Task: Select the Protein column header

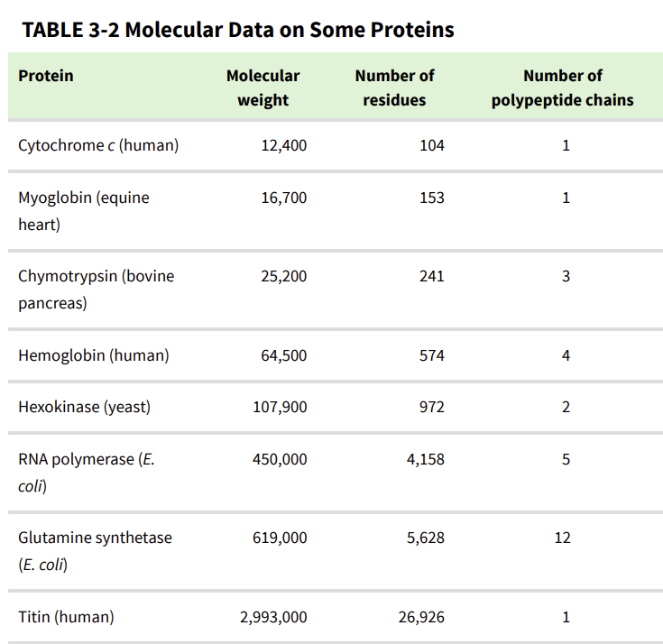Action: (46, 76)
